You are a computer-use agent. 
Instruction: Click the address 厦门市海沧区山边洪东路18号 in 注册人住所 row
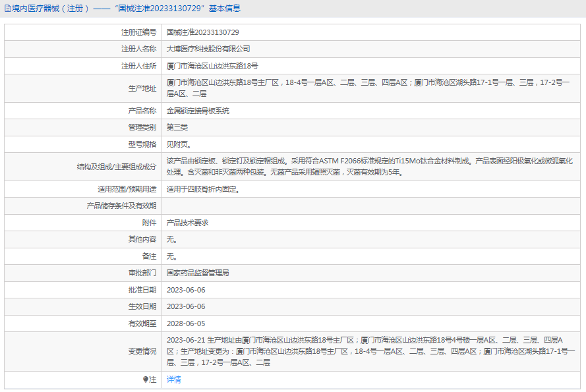coord(212,66)
